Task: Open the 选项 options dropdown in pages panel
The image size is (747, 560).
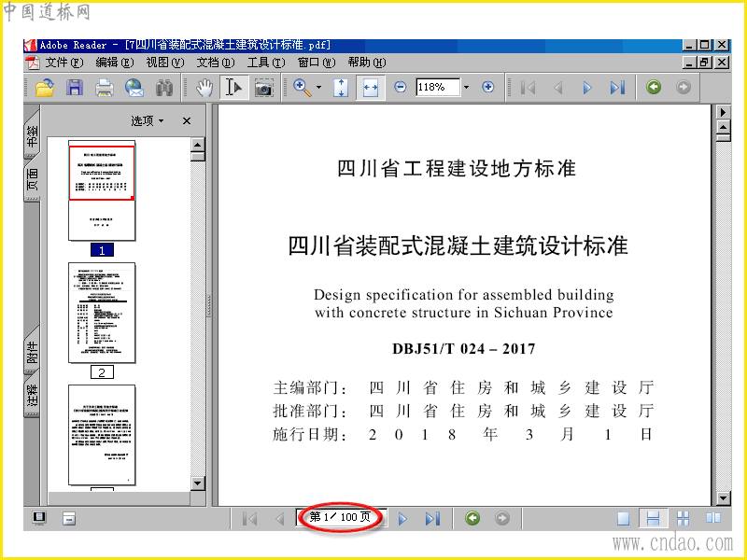Action: click(x=148, y=121)
